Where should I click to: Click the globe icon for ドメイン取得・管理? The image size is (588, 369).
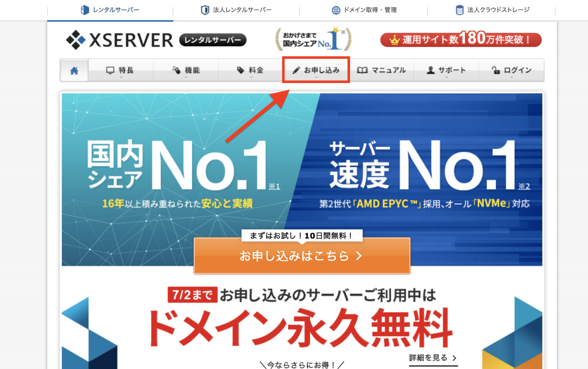click(x=336, y=10)
